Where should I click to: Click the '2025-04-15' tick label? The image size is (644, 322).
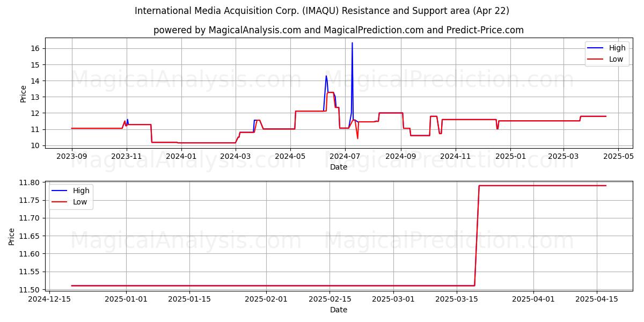point(596,299)
